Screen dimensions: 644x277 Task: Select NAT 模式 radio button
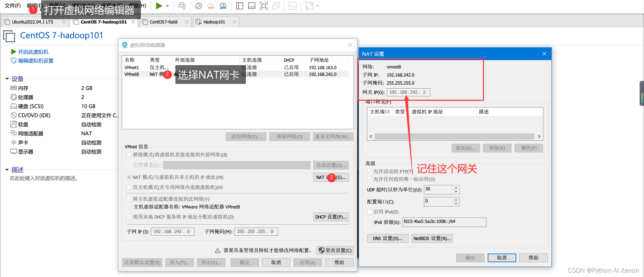pyautogui.click(x=129, y=177)
